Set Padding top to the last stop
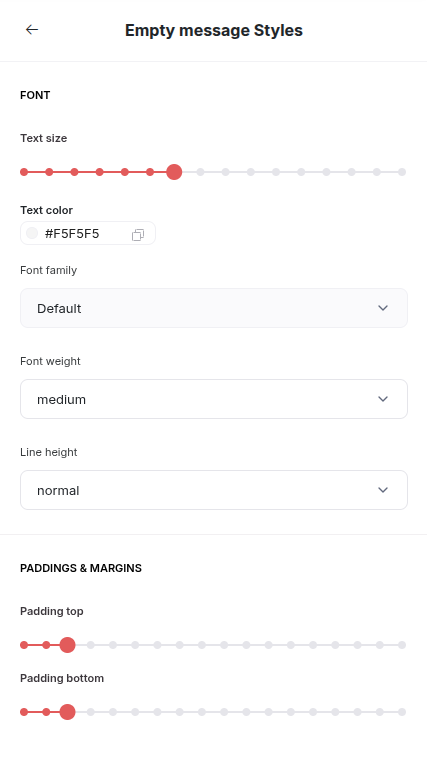 coord(402,645)
